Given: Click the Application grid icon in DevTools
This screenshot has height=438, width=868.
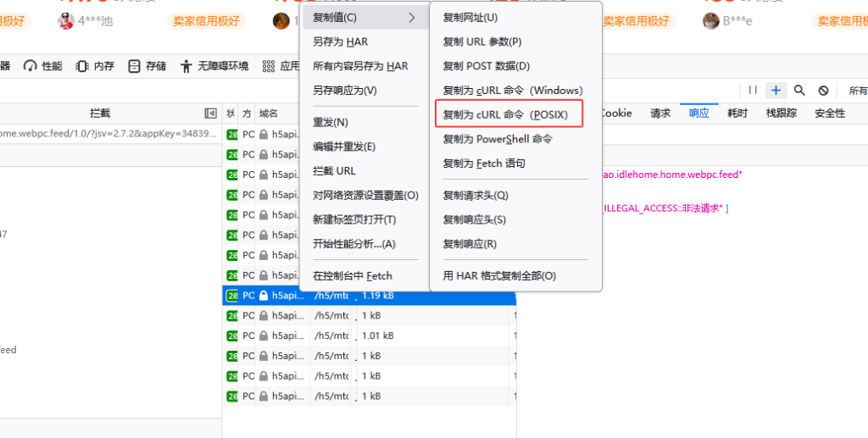Looking at the screenshot, I should click(x=269, y=66).
